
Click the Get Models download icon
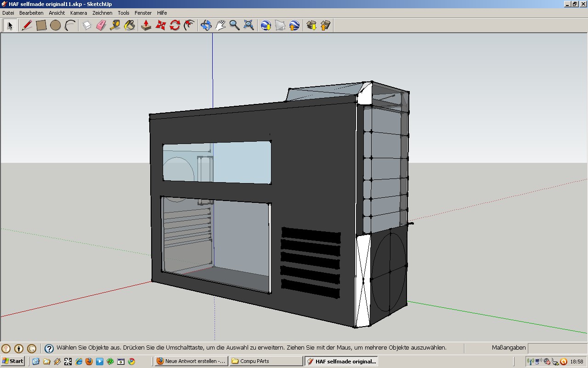coord(311,25)
